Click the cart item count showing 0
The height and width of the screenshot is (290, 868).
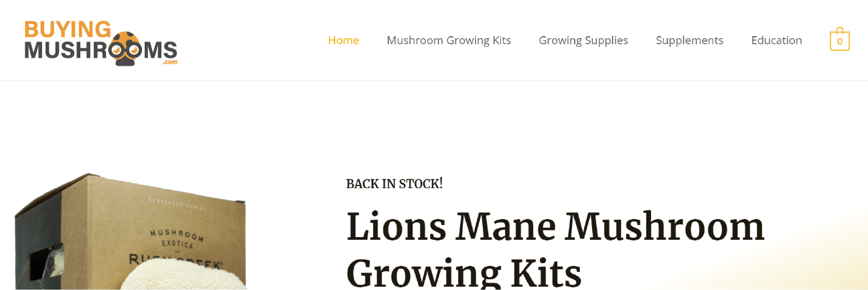click(839, 42)
